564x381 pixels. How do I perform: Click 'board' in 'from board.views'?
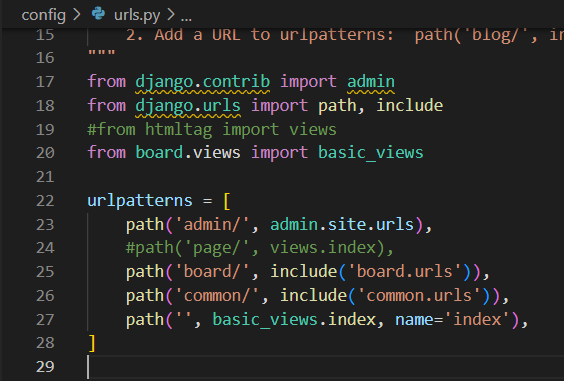(x=159, y=153)
